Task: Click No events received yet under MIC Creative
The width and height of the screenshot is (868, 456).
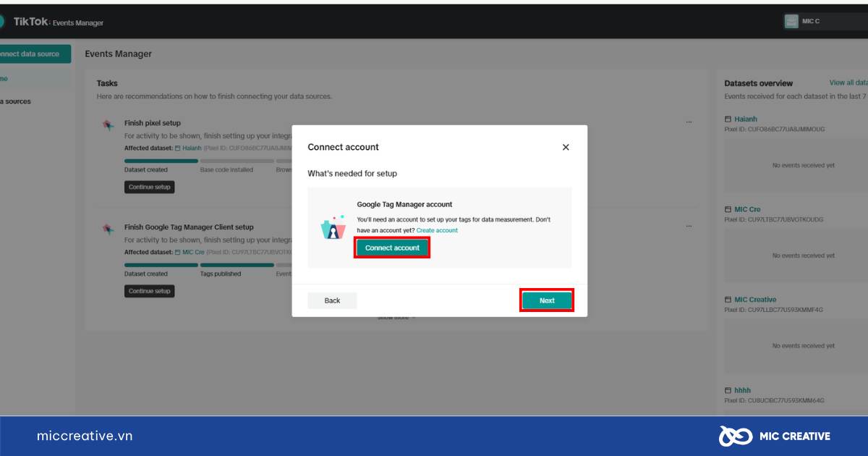Action: pos(804,346)
